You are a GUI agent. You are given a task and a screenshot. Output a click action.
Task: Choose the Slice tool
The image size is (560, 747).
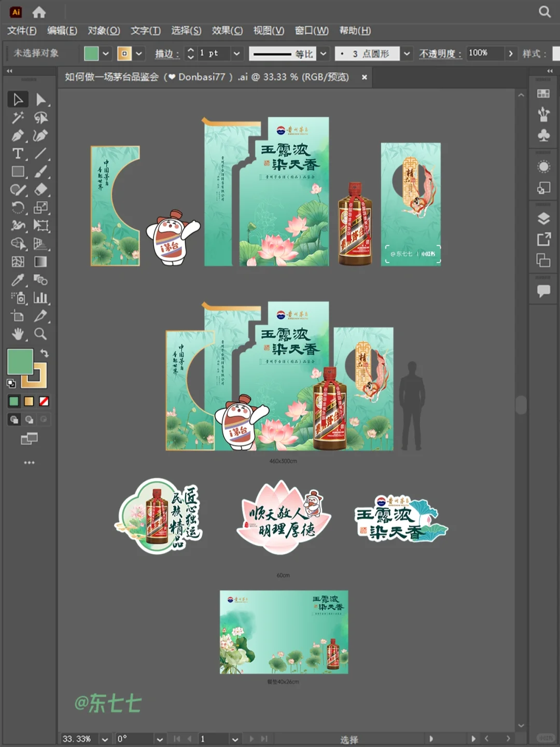pyautogui.click(x=41, y=316)
